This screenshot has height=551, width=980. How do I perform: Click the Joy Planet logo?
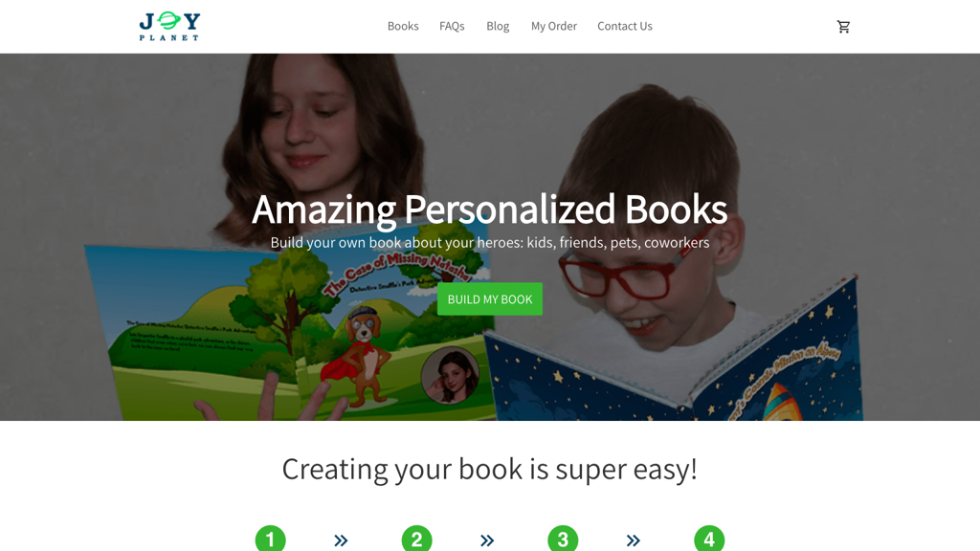169,26
